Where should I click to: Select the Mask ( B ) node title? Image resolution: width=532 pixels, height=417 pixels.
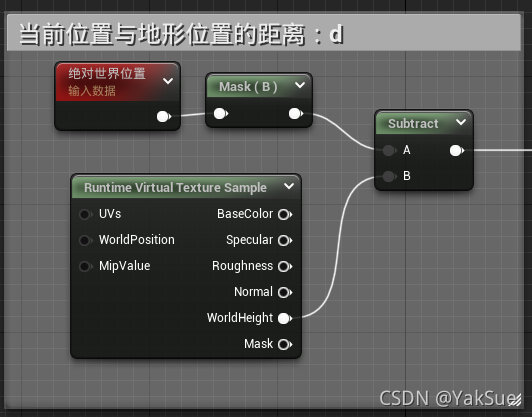coord(248,87)
